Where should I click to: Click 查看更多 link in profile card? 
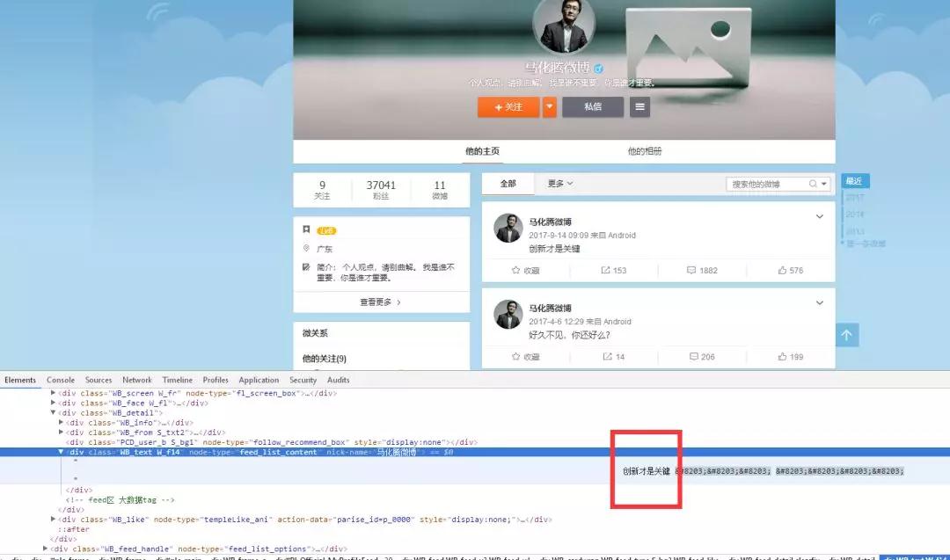(380, 302)
